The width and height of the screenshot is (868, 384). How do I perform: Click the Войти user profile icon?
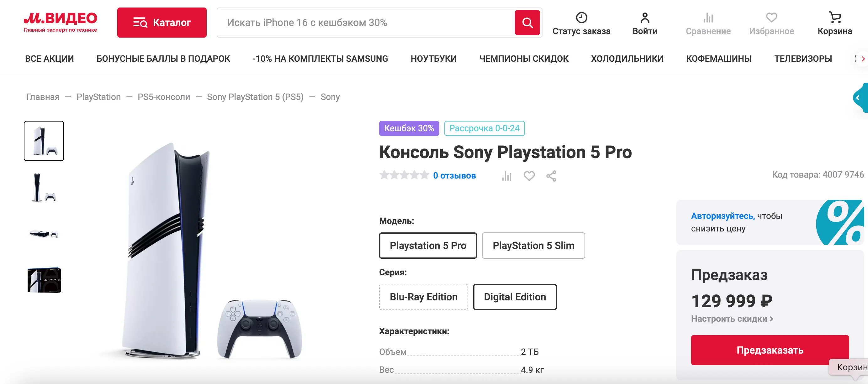point(645,18)
